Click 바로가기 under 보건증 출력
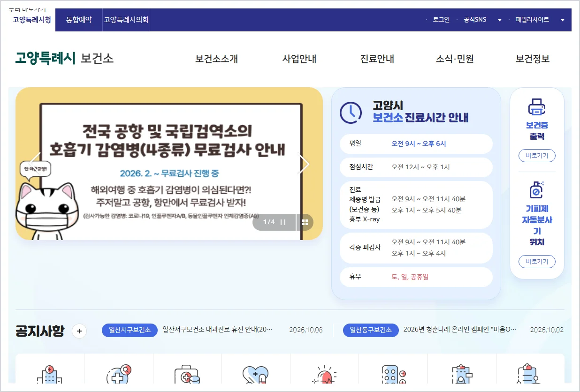 537,156
